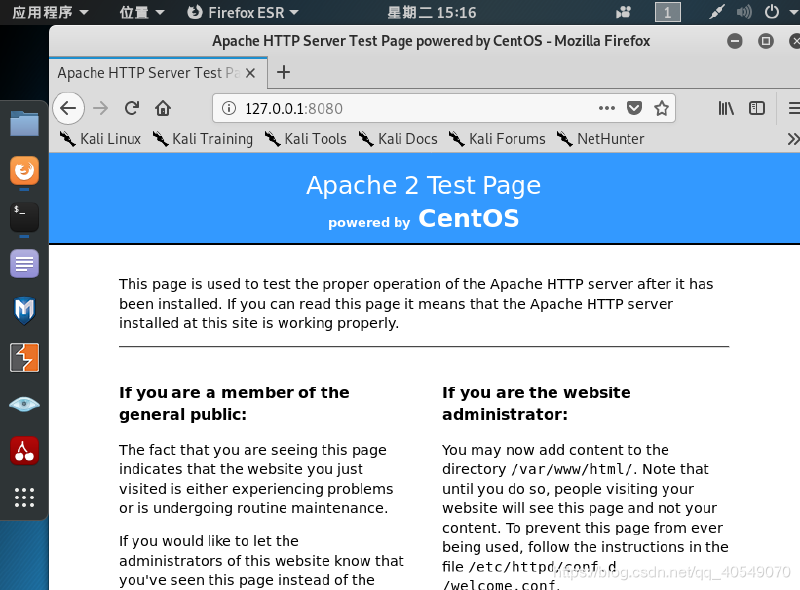Bookmark this page with the star
800x590 pixels.
[x=662, y=108]
